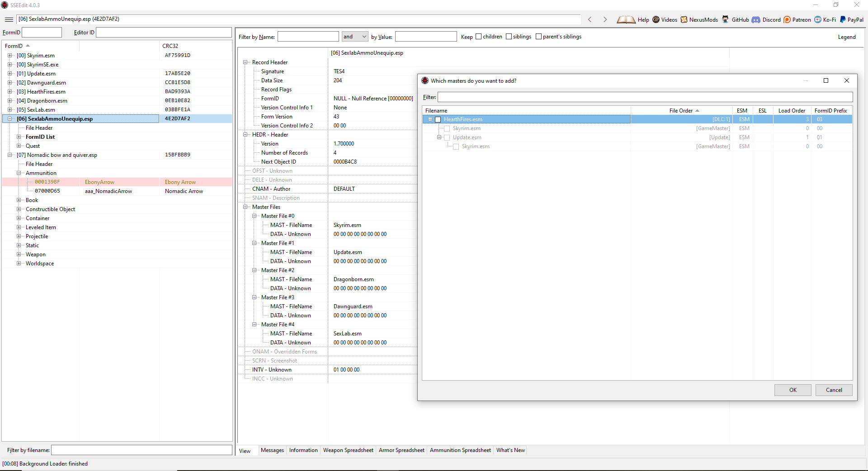Collapse HearthFires.esm node in dialog
Screen dimensions: 868x471
pyautogui.click(x=430, y=119)
